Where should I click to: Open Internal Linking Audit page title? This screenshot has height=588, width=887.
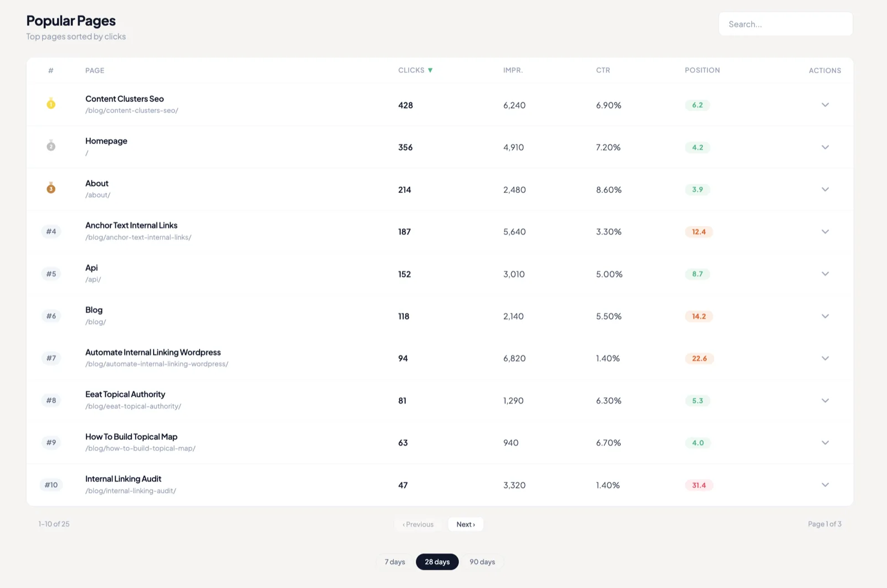coord(123,479)
